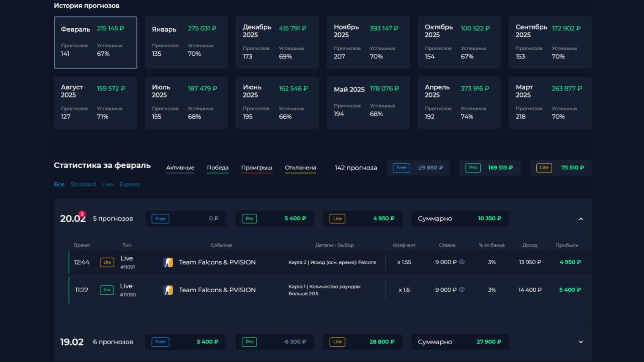Collapse the 20.02 predictions section

581,219
